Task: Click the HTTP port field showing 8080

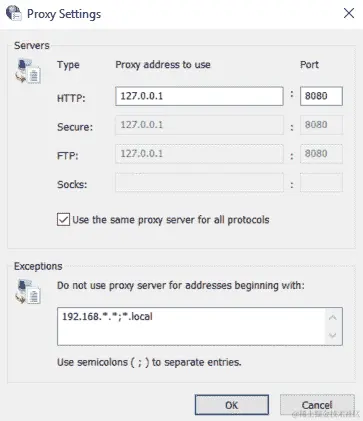Action: click(x=321, y=96)
